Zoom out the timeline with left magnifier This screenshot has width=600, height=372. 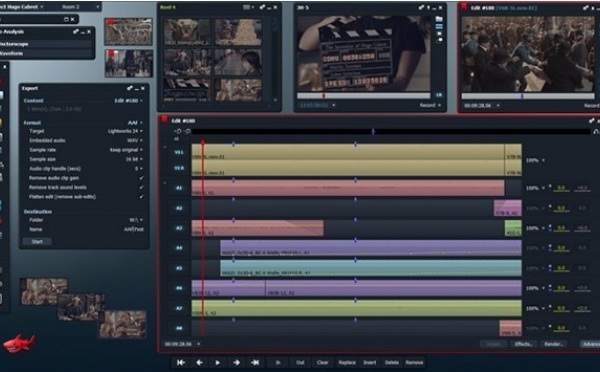point(178,131)
